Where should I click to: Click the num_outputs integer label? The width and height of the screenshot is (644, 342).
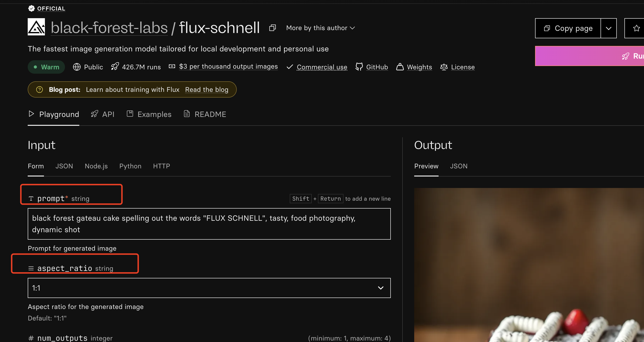(x=70, y=338)
